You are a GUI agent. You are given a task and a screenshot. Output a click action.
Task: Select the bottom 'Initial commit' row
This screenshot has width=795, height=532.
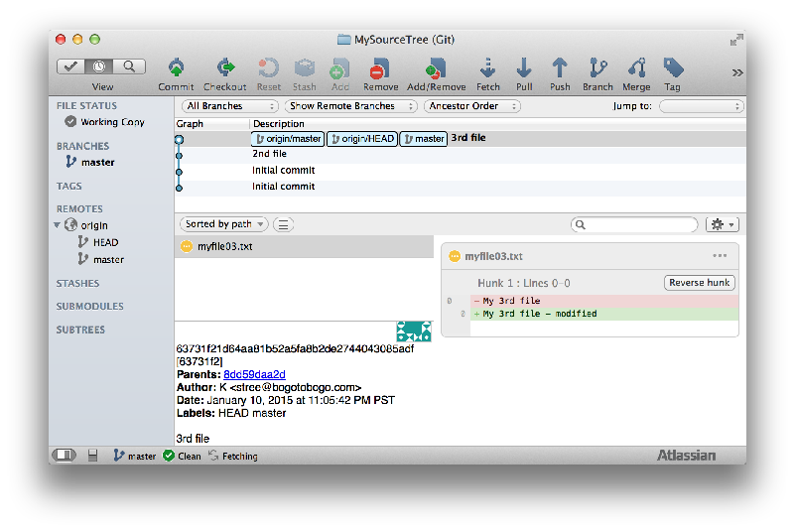coord(461,188)
